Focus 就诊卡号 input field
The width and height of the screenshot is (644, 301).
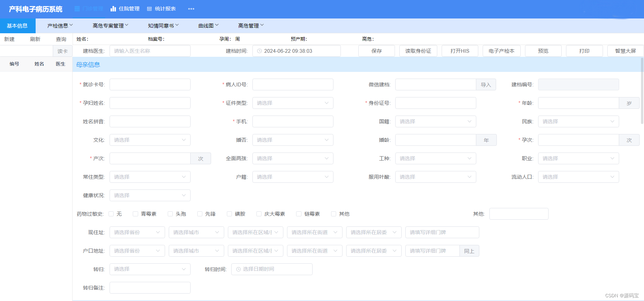tap(150, 85)
